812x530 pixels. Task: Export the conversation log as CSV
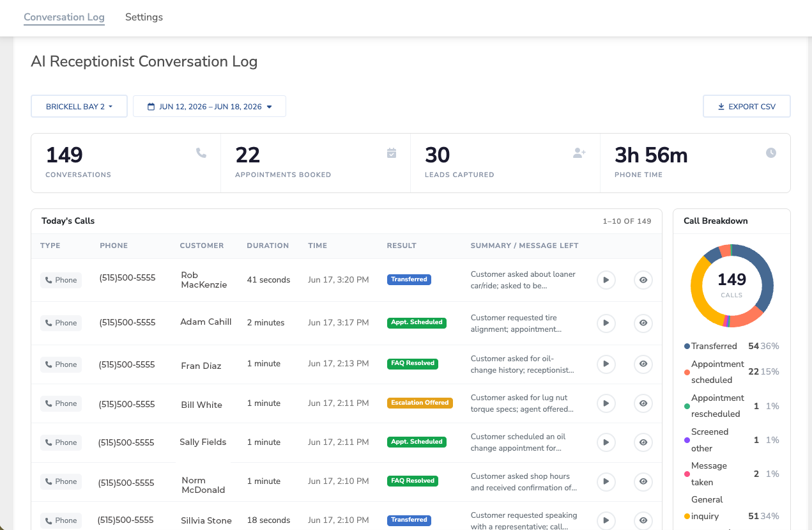click(x=747, y=107)
